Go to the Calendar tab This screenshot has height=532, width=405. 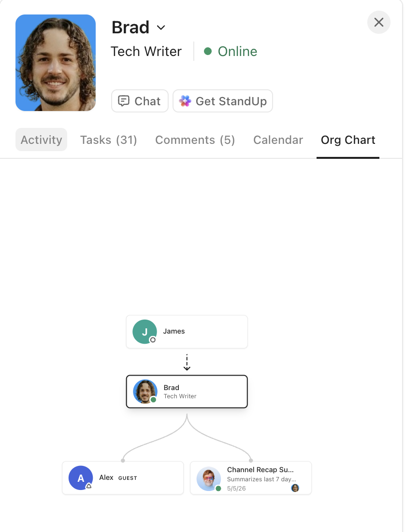tap(278, 140)
